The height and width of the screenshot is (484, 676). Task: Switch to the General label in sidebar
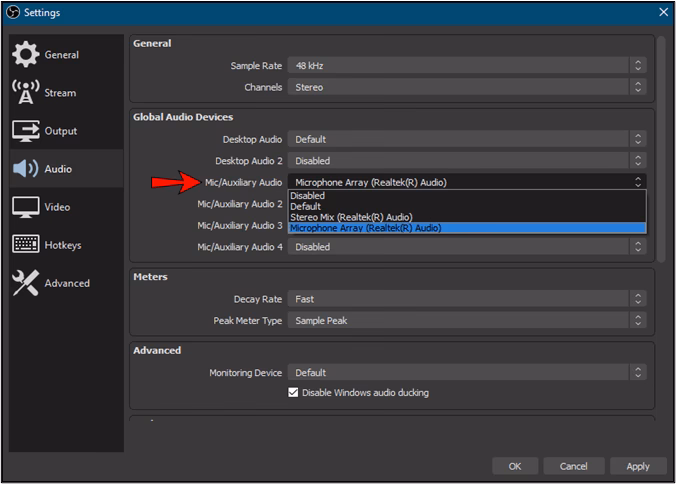(62, 55)
